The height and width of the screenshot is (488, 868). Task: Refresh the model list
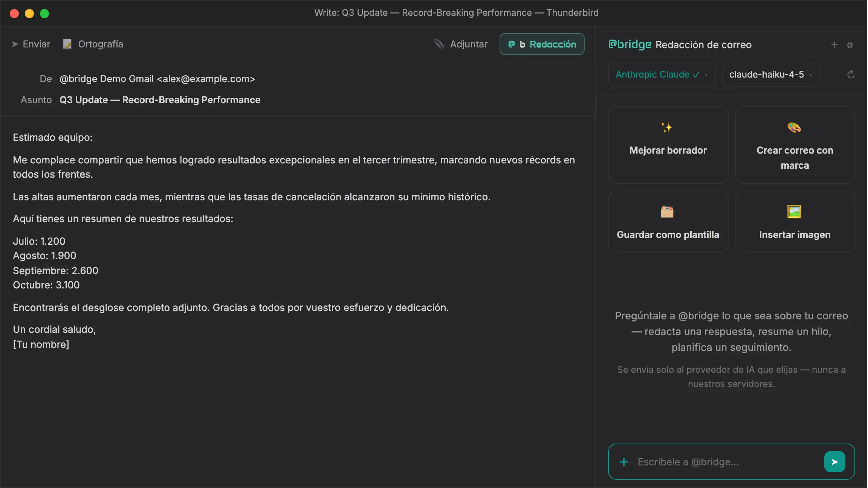[x=851, y=75]
